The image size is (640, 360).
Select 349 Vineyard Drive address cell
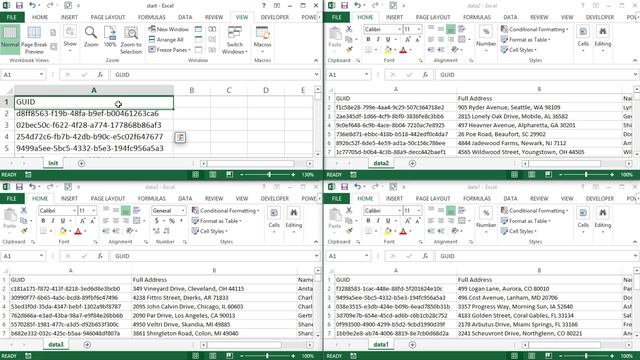214,289
